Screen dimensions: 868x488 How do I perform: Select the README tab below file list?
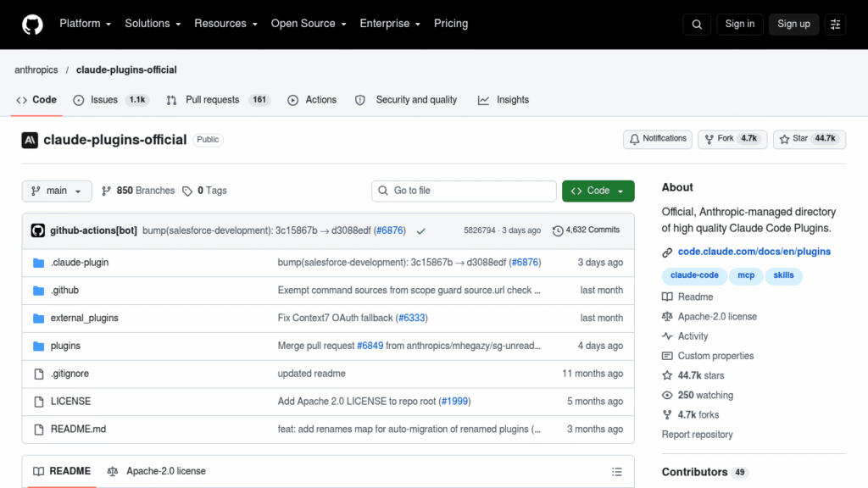click(62, 471)
